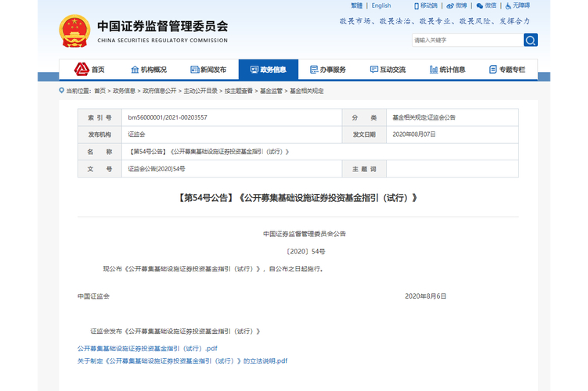The image size is (588, 391).
Task: Click the site title 中国证券监督管理委员会
Action: point(162,27)
